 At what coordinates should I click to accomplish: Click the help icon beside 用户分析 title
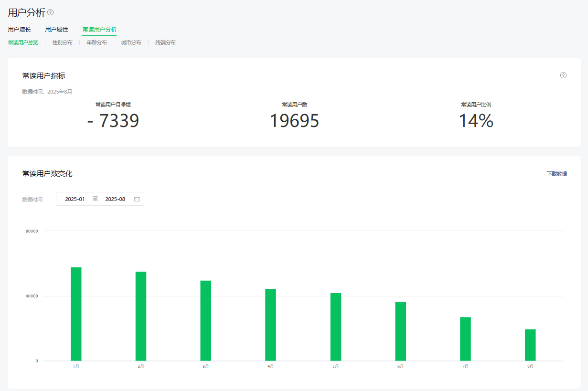[x=51, y=12]
